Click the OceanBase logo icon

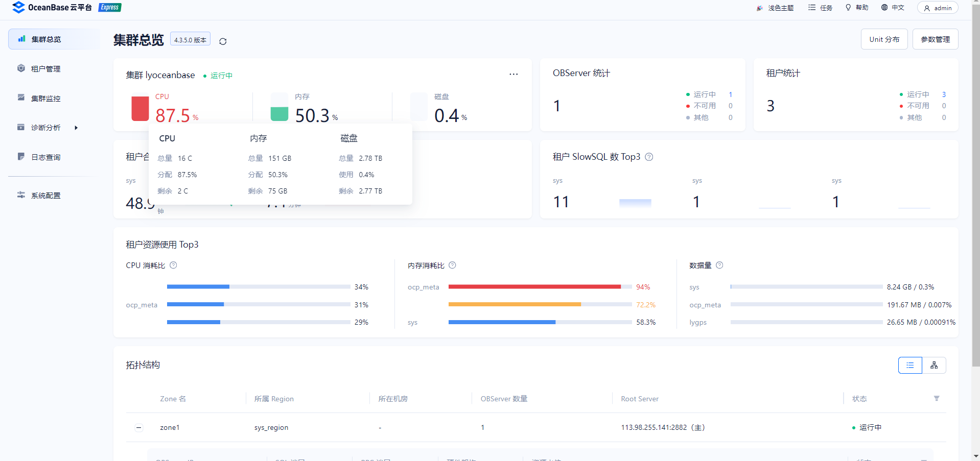pos(18,7)
